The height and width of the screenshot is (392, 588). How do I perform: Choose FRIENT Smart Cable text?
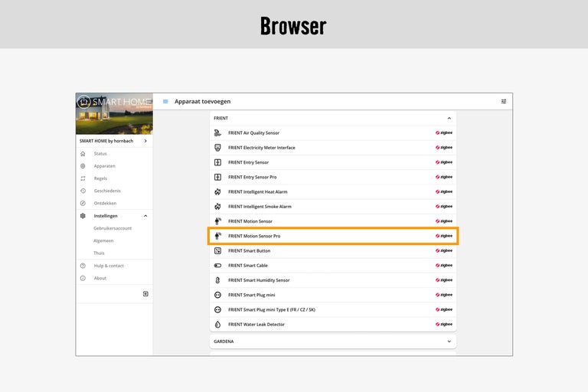(x=248, y=266)
